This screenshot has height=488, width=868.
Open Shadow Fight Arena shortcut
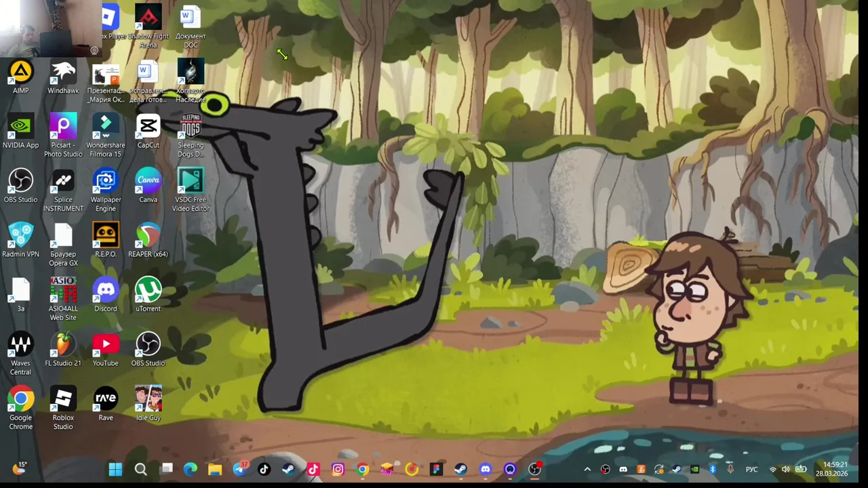tap(148, 27)
